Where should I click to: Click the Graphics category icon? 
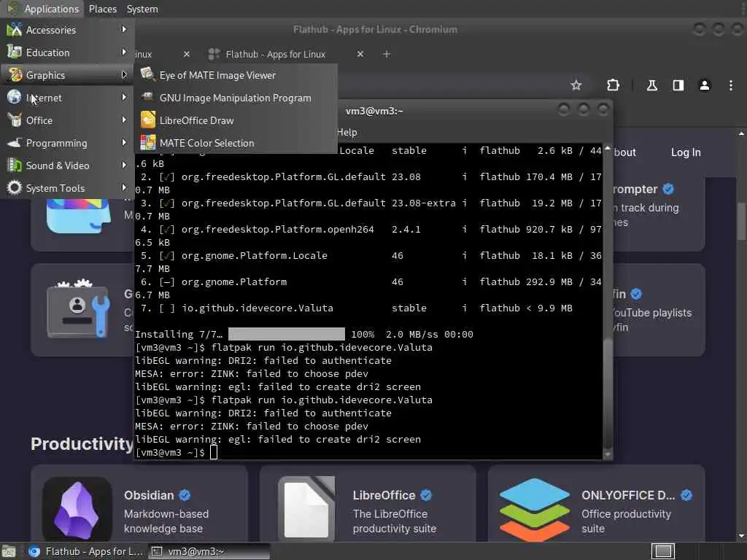(15, 75)
